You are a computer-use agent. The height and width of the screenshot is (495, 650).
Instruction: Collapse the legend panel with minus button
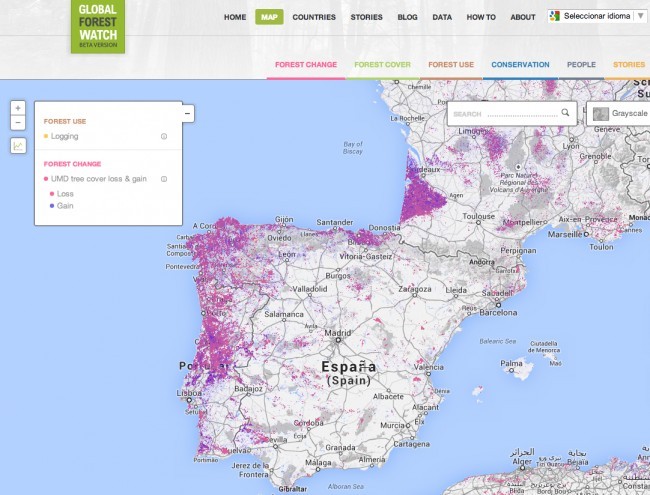[187, 113]
